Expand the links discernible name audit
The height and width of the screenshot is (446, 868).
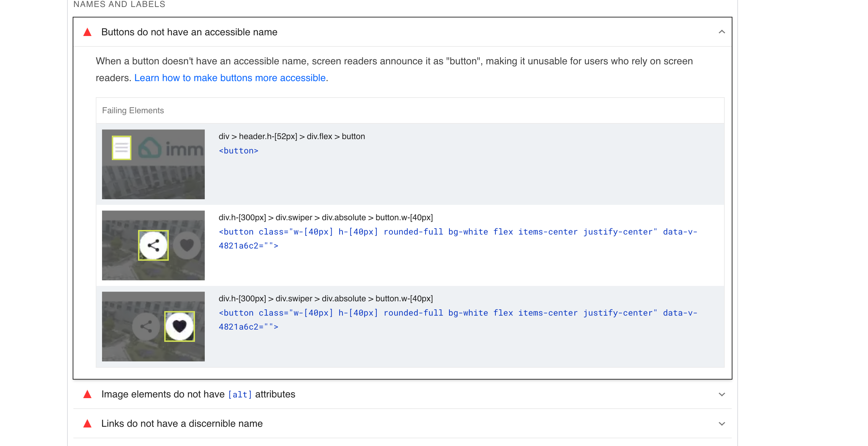(x=722, y=424)
